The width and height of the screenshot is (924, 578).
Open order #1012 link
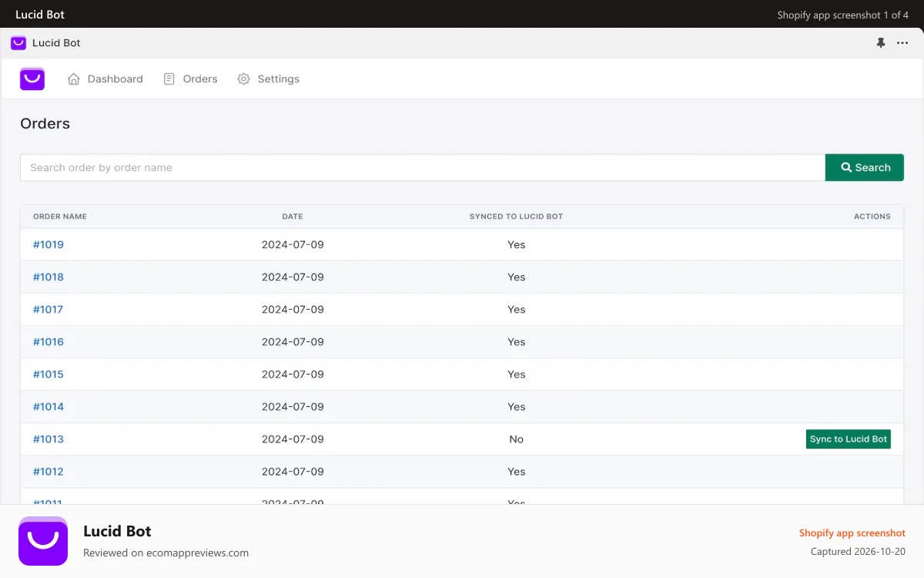click(x=49, y=471)
